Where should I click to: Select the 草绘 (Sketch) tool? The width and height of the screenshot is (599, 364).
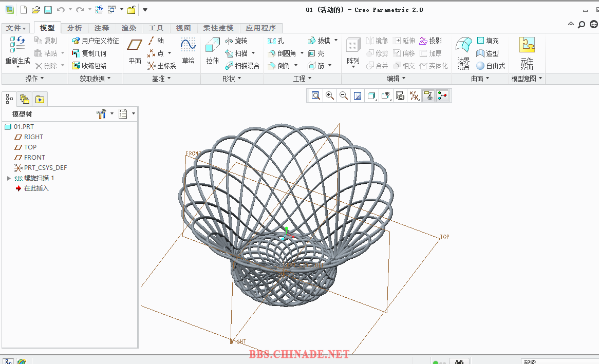click(x=188, y=46)
